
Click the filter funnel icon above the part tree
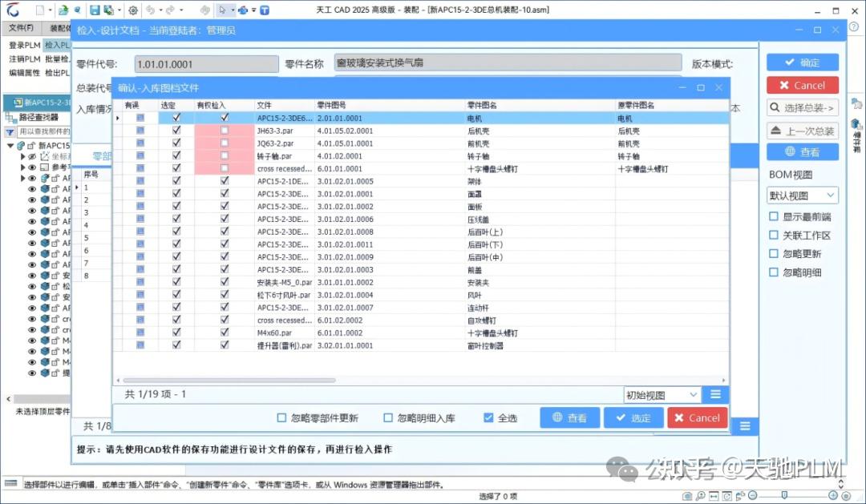10,131
